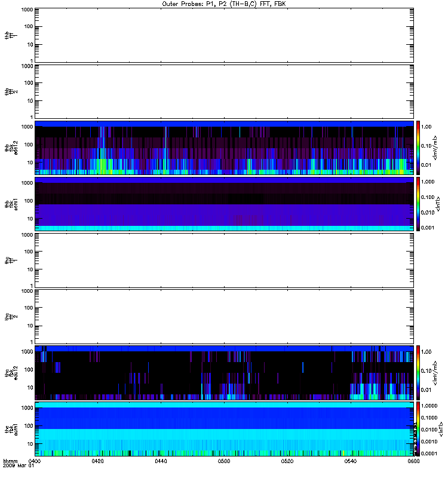Click the "100" y-tick of the thb fff 2 panel
Viewport: 448px width, 478px height.
tap(29, 83)
